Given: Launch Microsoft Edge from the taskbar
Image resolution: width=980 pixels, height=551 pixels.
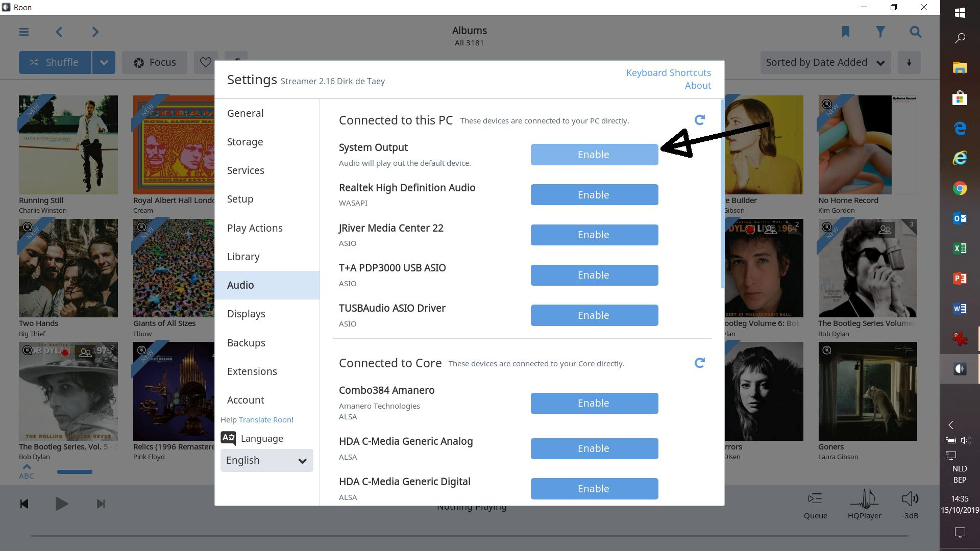Looking at the screenshot, I should 960,128.
